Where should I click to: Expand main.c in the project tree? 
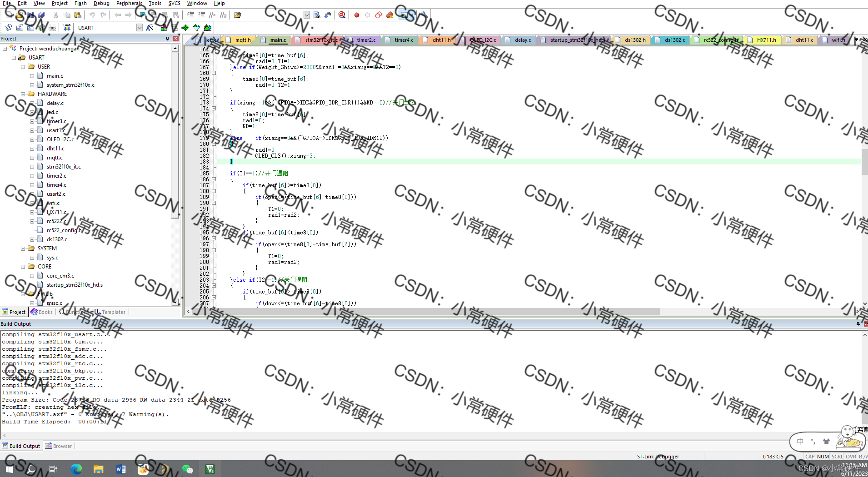(32, 75)
